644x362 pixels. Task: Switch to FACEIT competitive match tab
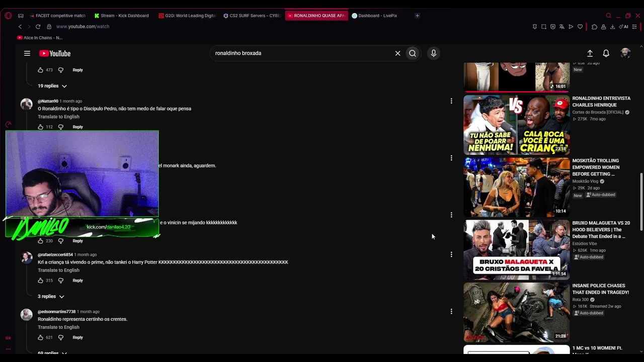click(58, 16)
